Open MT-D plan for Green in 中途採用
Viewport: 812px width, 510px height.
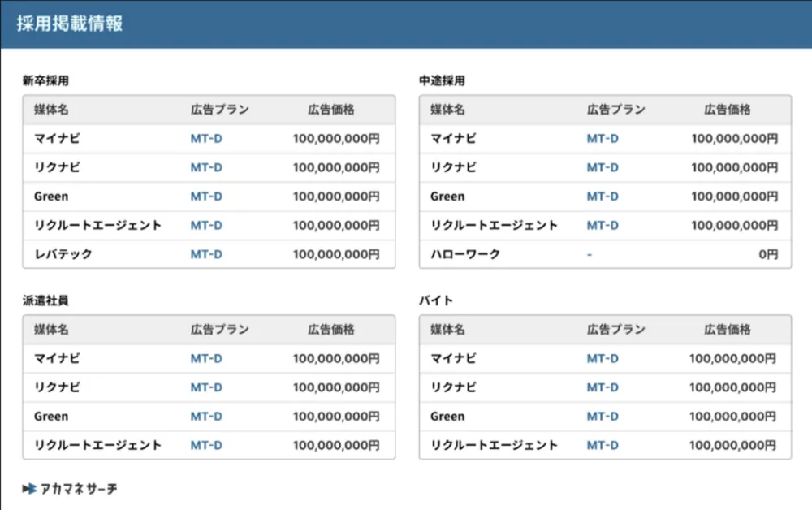[x=603, y=197]
